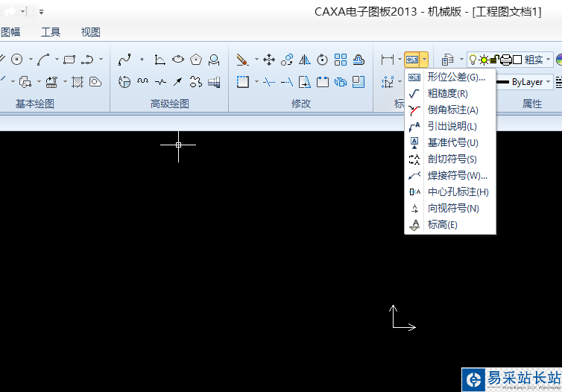Click the Dimension tool icon
562x392 pixels.
point(388,60)
